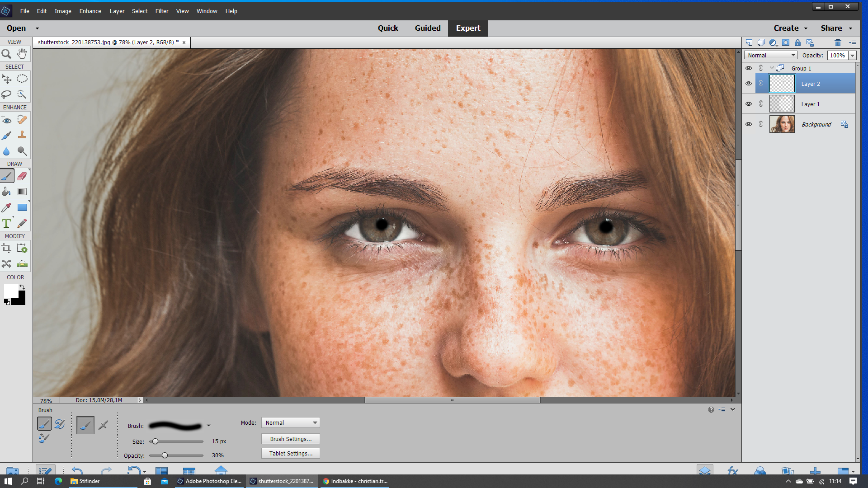Switch to the Quick editing tab
The height and width of the screenshot is (488, 868).
coord(388,28)
